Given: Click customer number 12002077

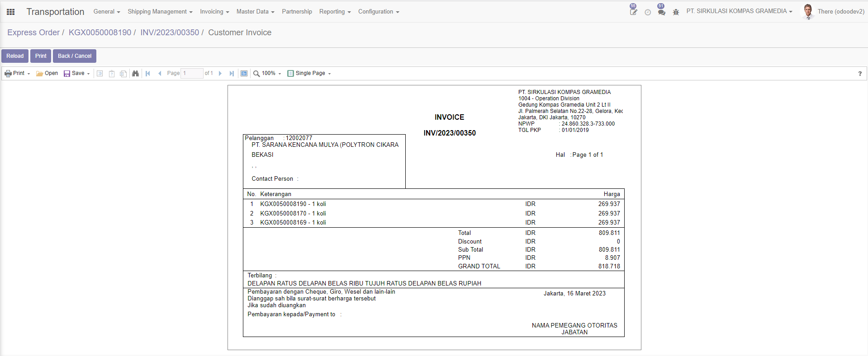Looking at the screenshot, I should coord(299,138).
